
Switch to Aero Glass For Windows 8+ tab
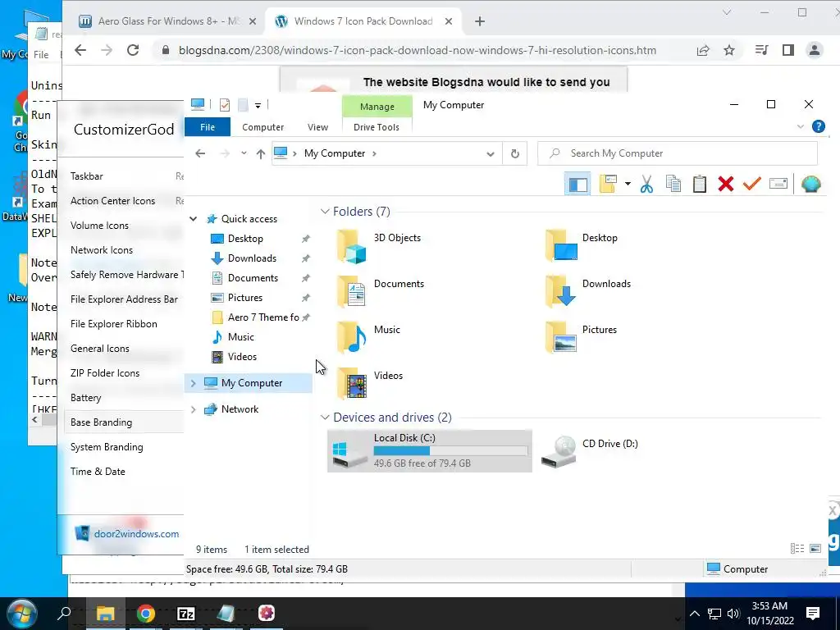[x=167, y=21]
